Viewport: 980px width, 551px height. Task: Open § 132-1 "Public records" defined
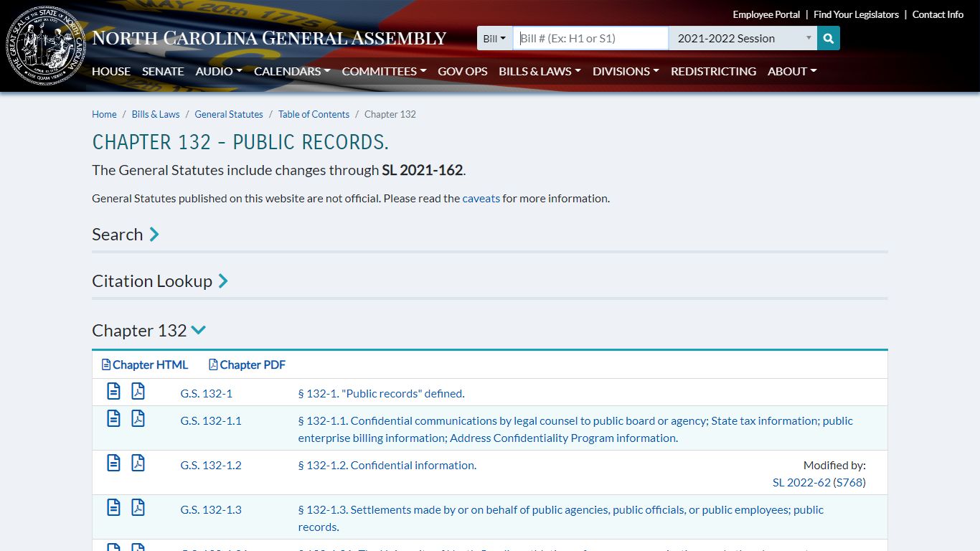click(x=381, y=393)
